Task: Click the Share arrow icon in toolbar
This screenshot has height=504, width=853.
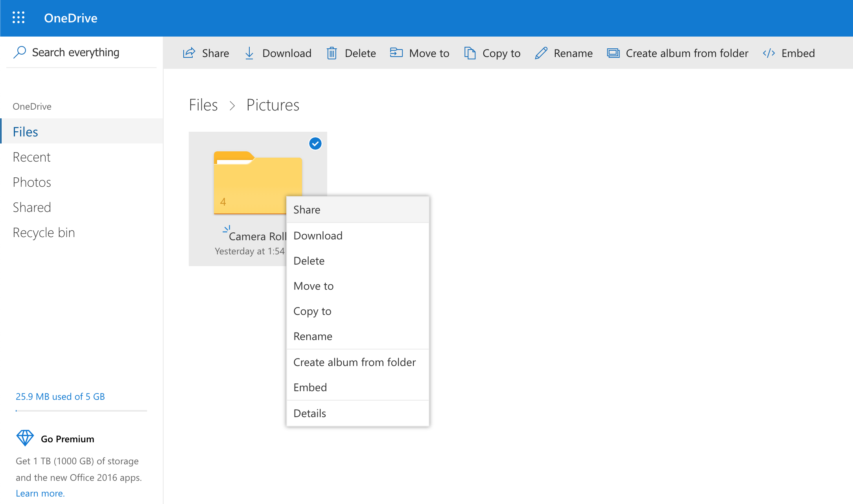Action: point(189,53)
